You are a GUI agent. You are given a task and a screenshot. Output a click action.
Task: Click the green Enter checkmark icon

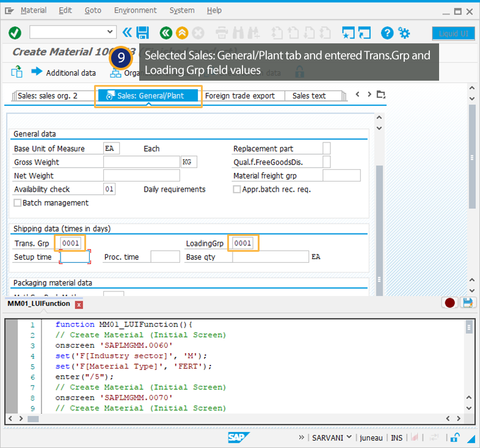[x=15, y=33]
